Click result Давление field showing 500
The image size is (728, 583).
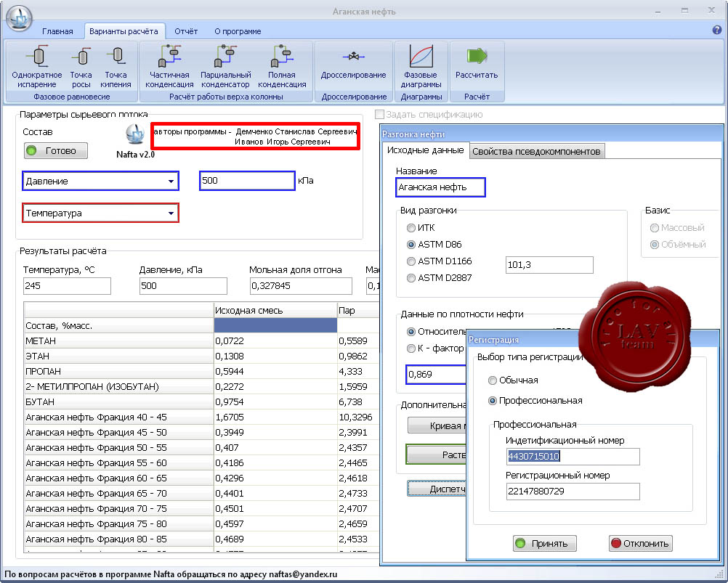point(183,286)
